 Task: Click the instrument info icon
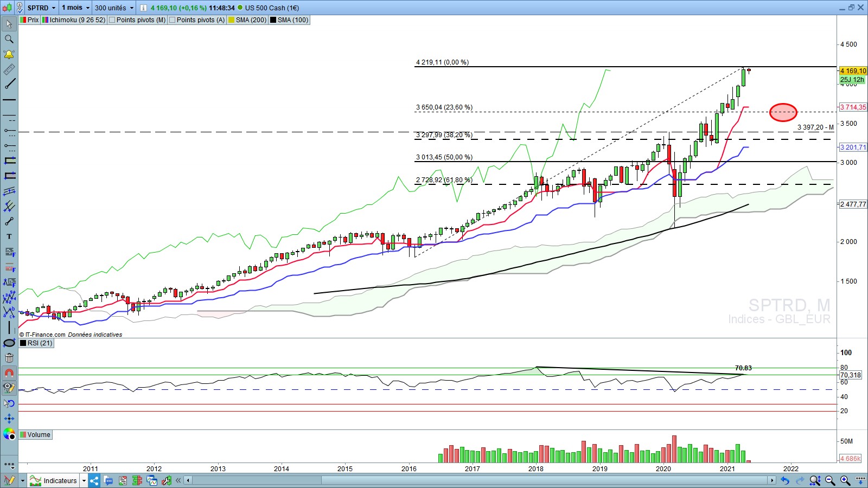[143, 8]
